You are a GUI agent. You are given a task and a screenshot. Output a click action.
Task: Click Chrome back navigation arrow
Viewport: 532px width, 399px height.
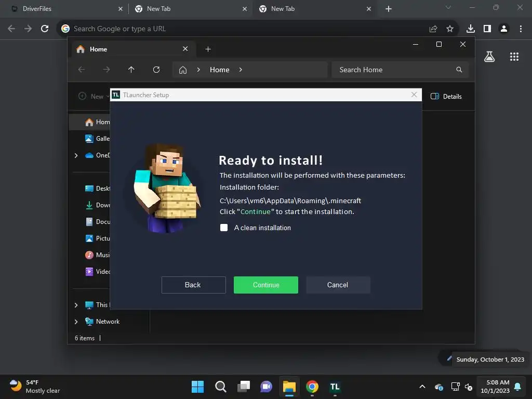(x=11, y=29)
